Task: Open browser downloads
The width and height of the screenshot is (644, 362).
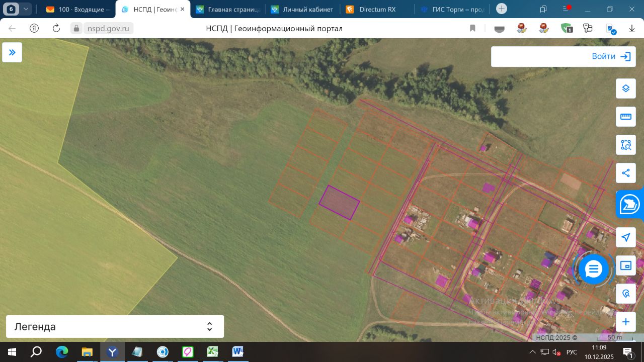Action: 632,29
